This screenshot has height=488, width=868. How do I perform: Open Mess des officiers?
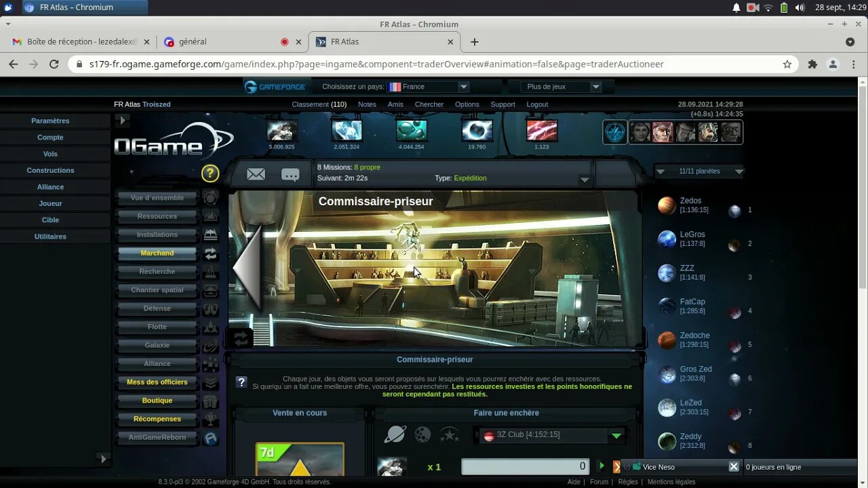click(x=157, y=382)
